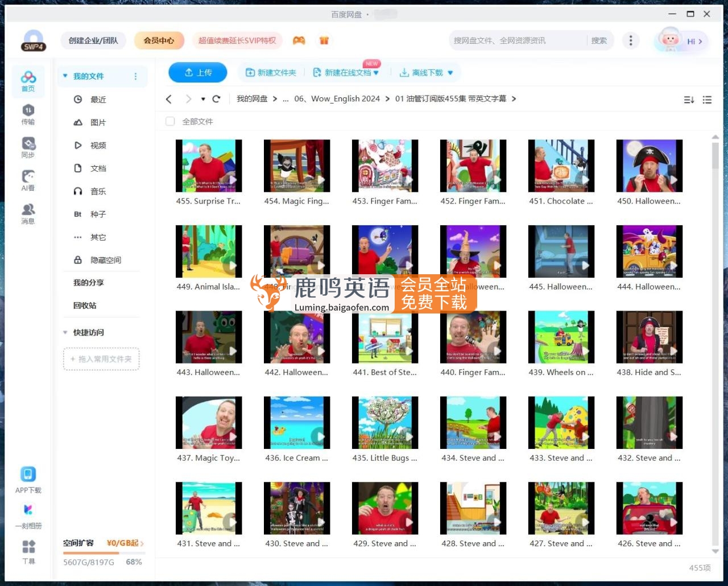This screenshot has height=586, width=728.
Task: Open the 离线下载 dropdown arrow
Action: 450,73
